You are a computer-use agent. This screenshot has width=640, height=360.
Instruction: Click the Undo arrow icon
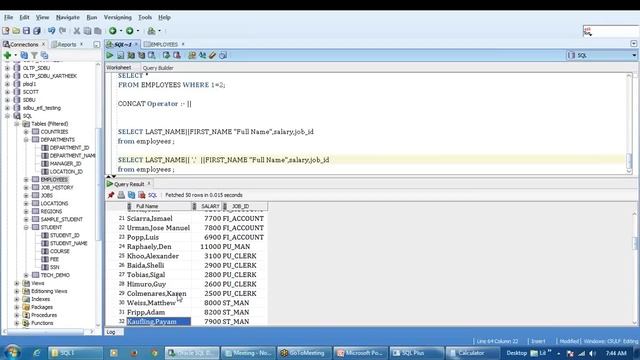51,31
